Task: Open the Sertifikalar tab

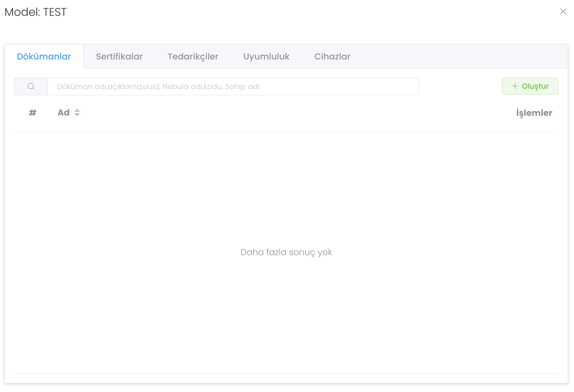Action: pyautogui.click(x=119, y=56)
